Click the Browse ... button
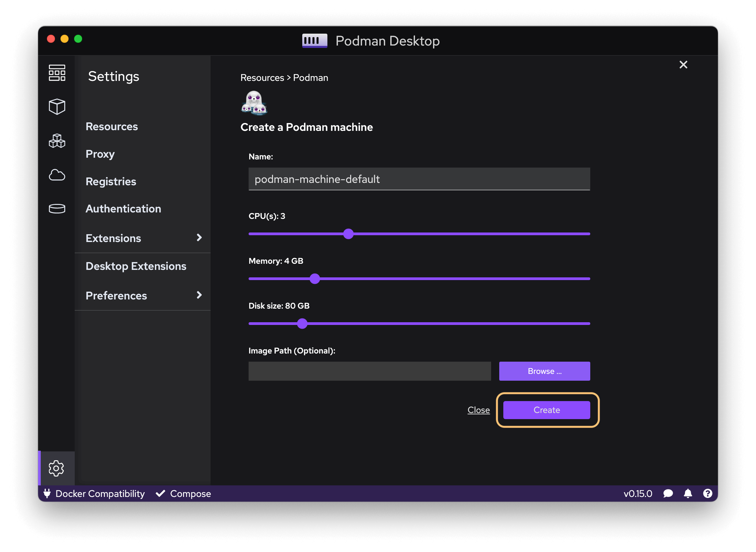This screenshot has height=552, width=756. pyautogui.click(x=544, y=371)
